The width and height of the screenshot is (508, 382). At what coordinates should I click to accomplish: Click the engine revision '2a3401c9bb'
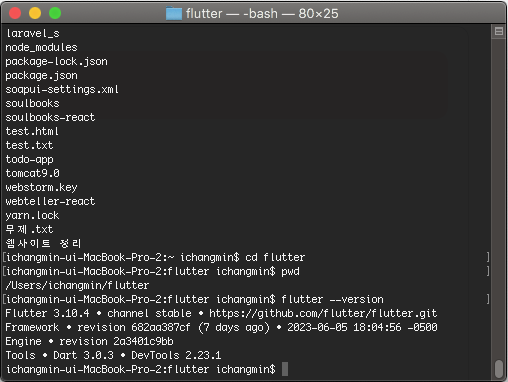pos(143,341)
